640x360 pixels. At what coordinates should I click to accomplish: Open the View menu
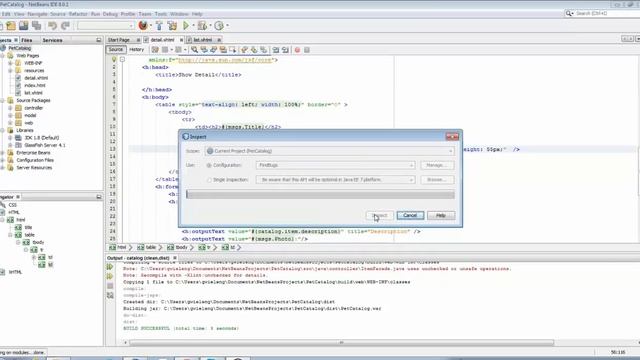pyautogui.click(x=19, y=14)
